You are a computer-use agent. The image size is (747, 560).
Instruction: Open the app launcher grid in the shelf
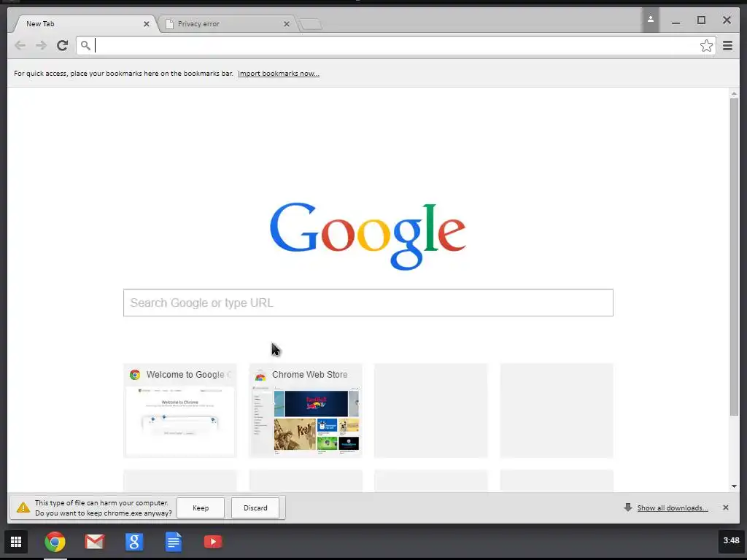click(x=16, y=542)
